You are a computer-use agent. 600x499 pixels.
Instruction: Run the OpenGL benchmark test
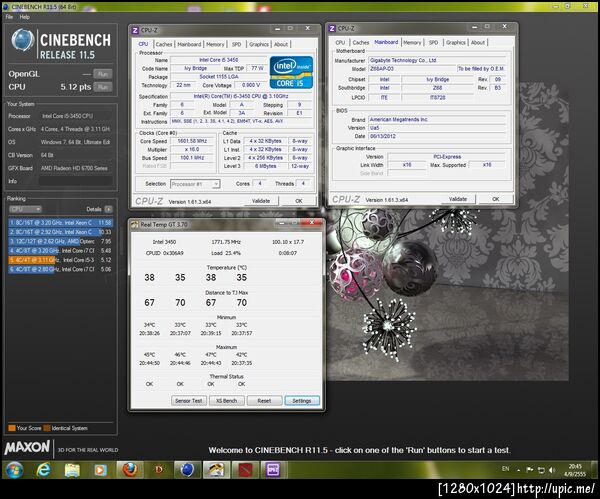click(103, 74)
